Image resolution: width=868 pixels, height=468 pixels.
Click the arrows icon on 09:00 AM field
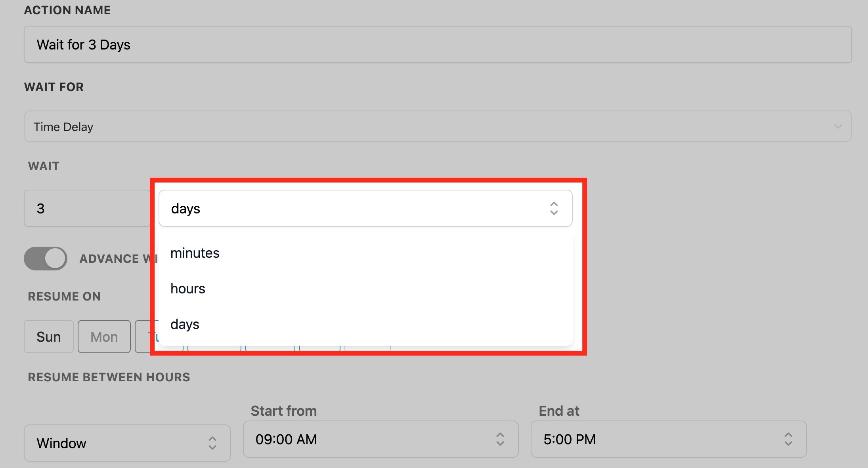[500, 439]
